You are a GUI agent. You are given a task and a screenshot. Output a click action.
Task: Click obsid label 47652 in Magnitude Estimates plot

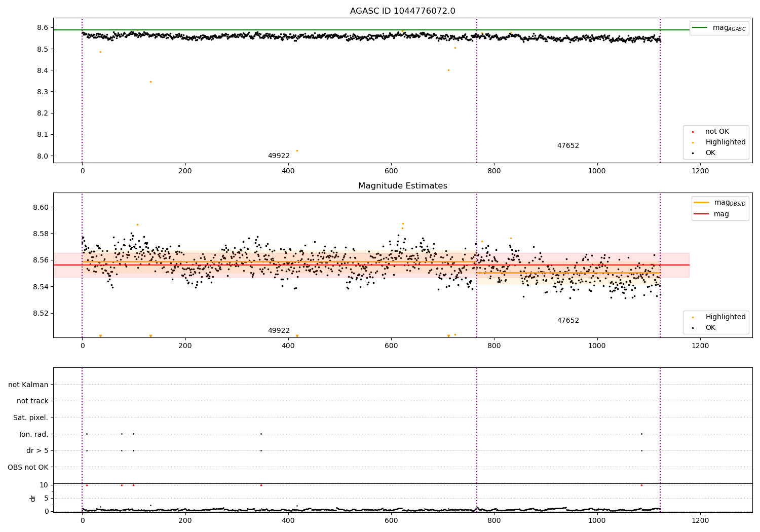pyautogui.click(x=568, y=321)
